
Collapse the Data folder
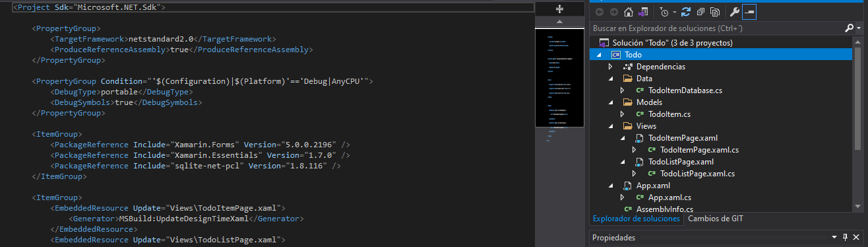click(x=610, y=79)
